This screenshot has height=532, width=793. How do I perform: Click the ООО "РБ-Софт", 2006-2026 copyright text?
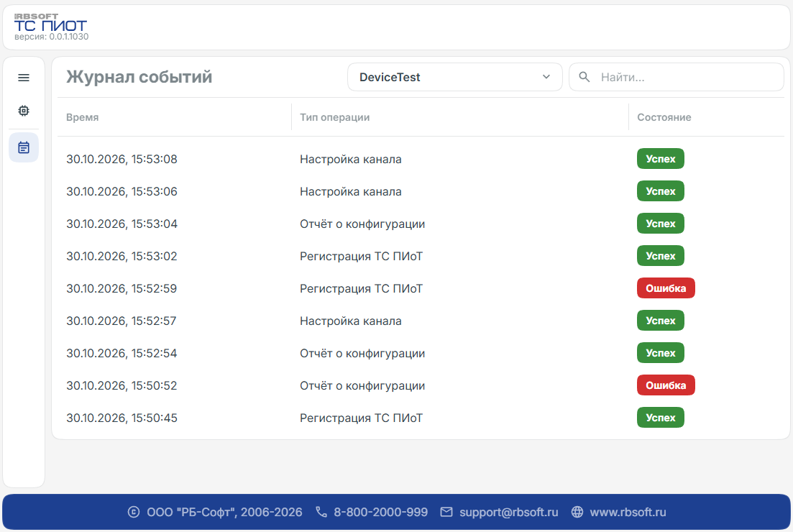tap(224, 513)
